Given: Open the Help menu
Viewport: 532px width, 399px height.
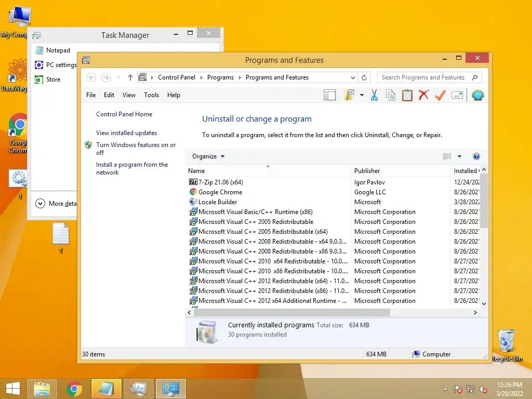Looking at the screenshot, I should pos(174,95).
